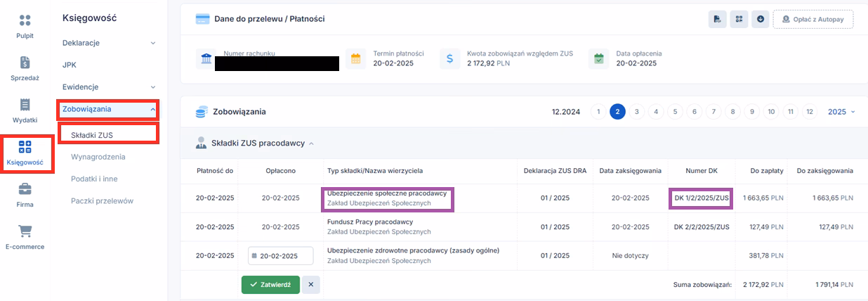
Task: Expand the Ewidencje menu section
Action: (x=109, y=87)
